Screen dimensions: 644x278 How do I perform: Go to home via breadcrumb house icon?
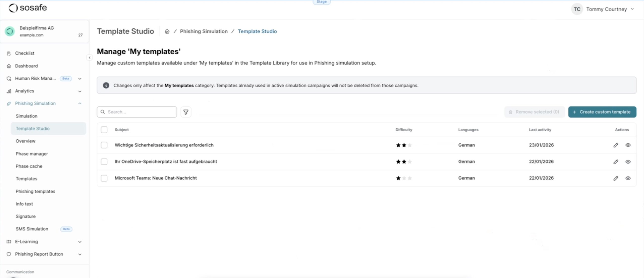click(167, 31)
